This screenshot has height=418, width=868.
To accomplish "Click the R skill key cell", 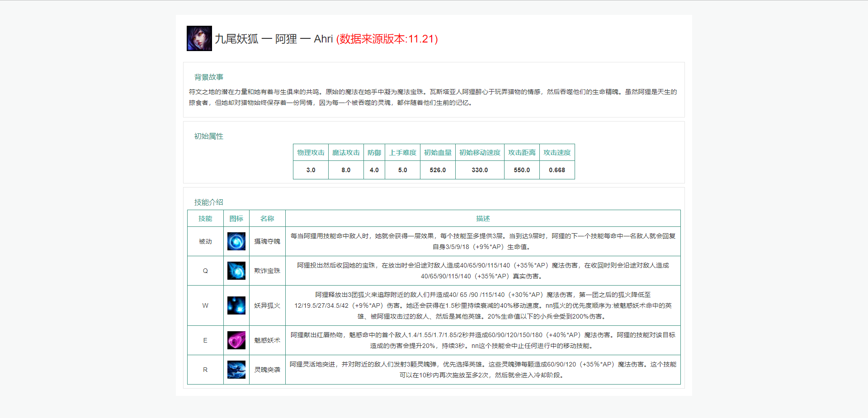I will click(x=205, y=370).
